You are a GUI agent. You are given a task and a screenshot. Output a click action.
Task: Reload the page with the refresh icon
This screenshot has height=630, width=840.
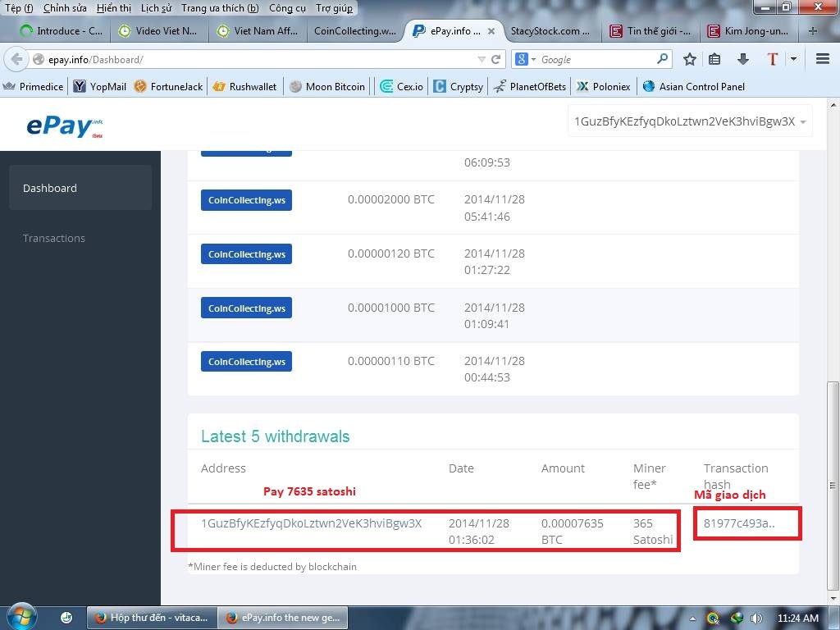[496, 59]
